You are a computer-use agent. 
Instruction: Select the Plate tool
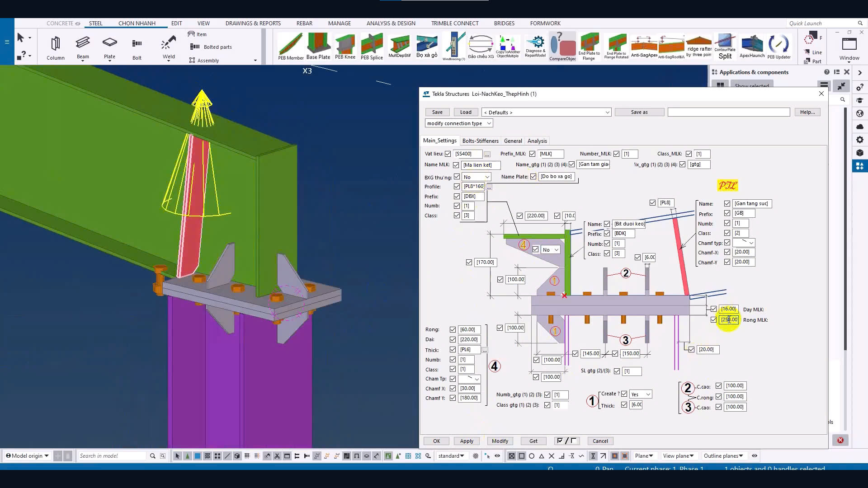click(x=109, y=48)
